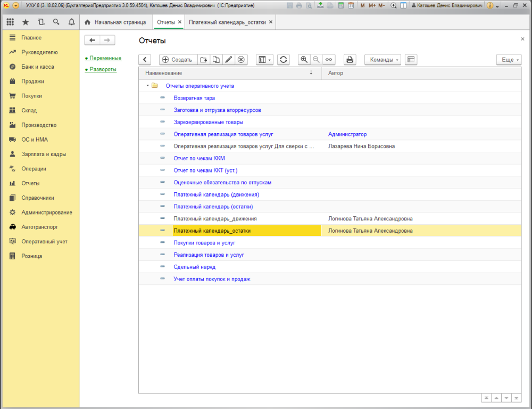Image resolution: width=532 pixels, height=409 pixels.
Task: Click the zoom scale icon in title bar
Action: coord(394,5)
